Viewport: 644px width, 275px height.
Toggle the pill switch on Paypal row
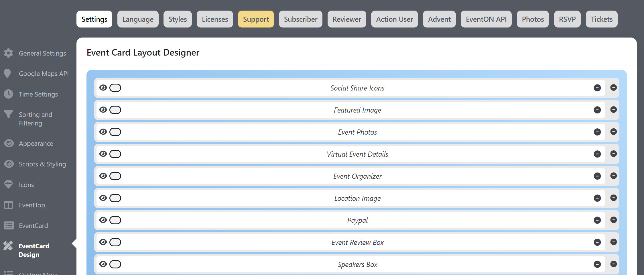(115, 220)
